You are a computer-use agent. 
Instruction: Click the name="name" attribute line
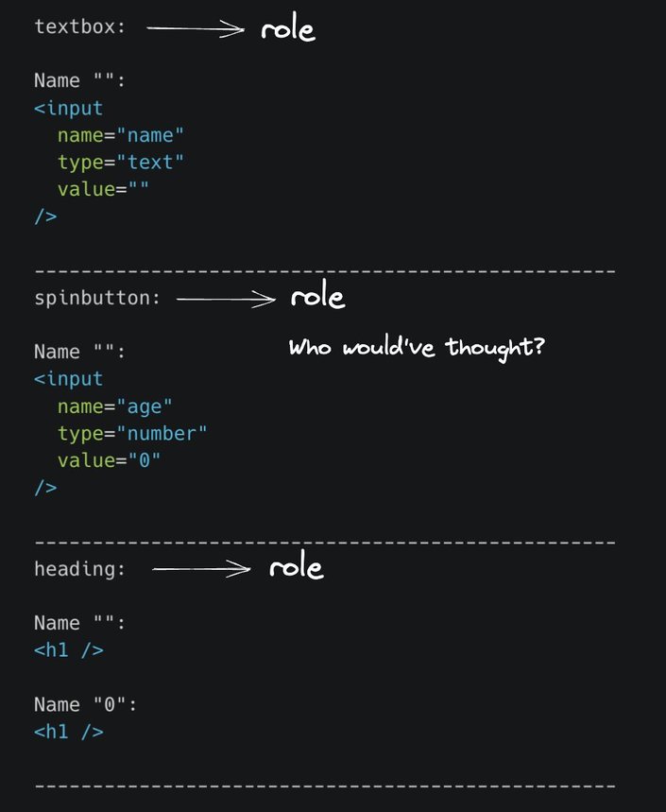coord(121,135)
